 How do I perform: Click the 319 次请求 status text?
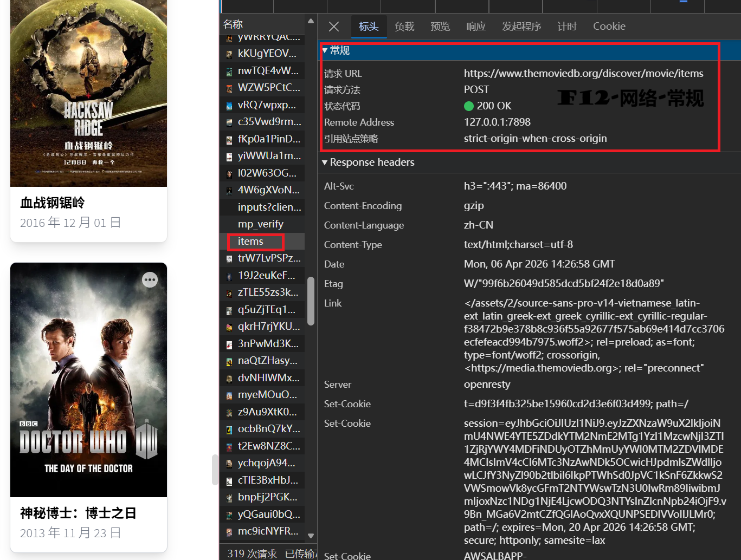tap(252, 554)
